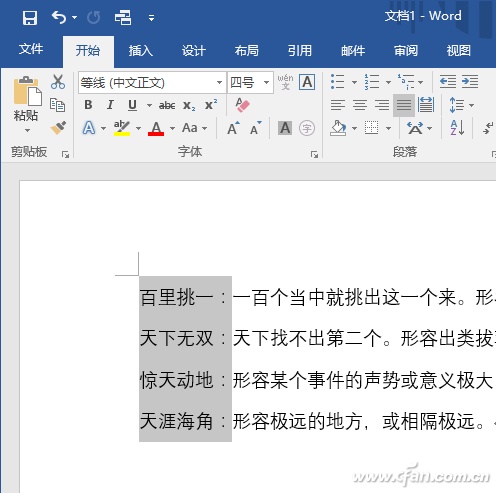This screenshot has height=493, width=496.
Task: Switch to the 审阅 tab
Action: point(406,51)
